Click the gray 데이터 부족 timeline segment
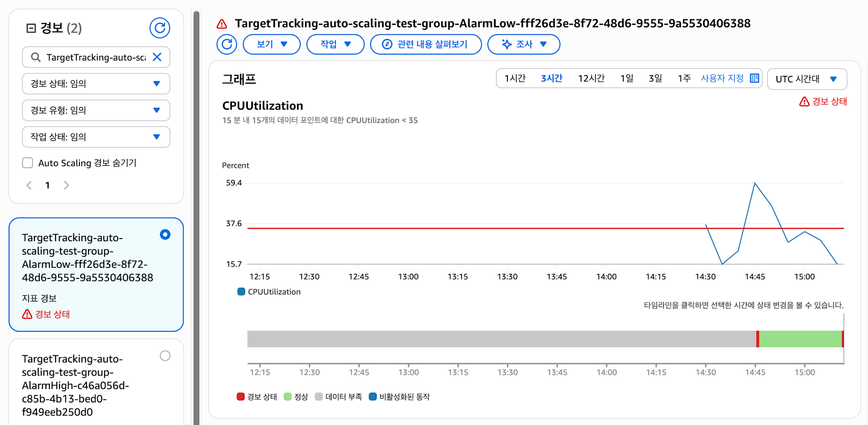 [502, 339]
